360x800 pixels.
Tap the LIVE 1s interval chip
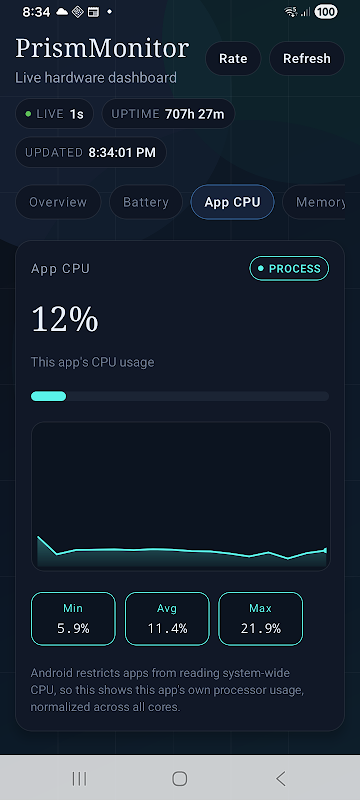pos(55,114)
